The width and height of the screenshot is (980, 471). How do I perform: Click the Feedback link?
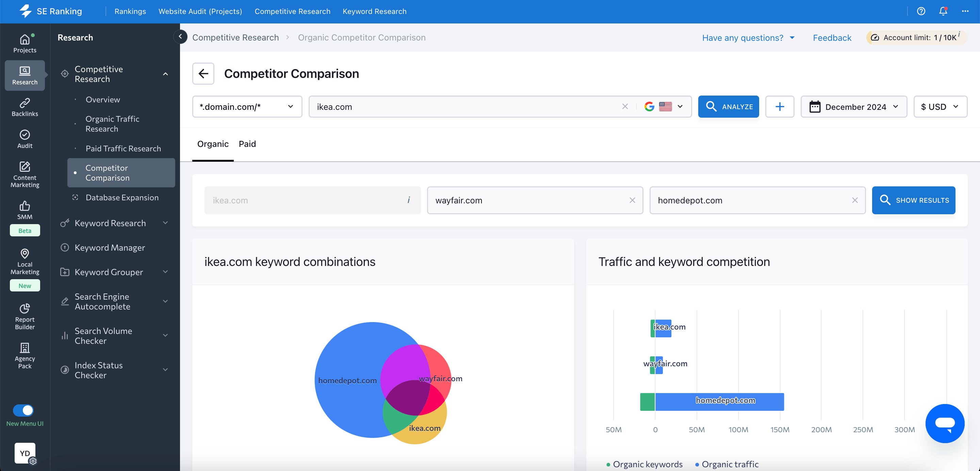tap(832, 37)
